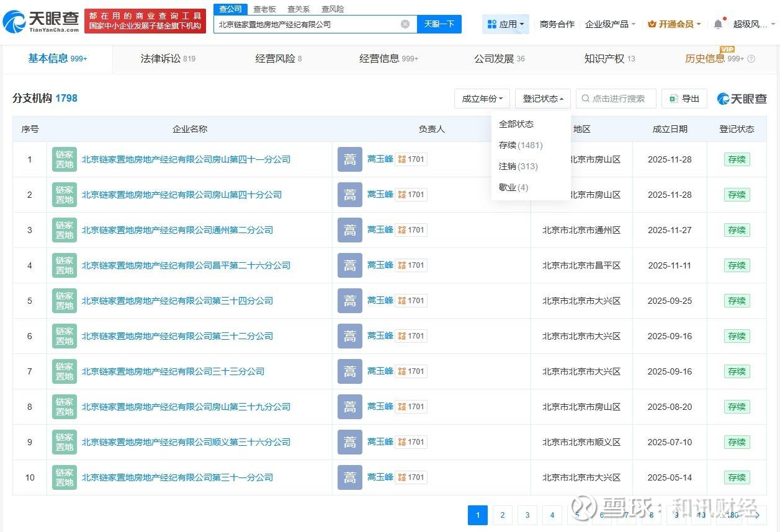Switch to the 查老板 search tab
Screen dimensions: 780x532
pyautogui.click(x=264, y=9)
